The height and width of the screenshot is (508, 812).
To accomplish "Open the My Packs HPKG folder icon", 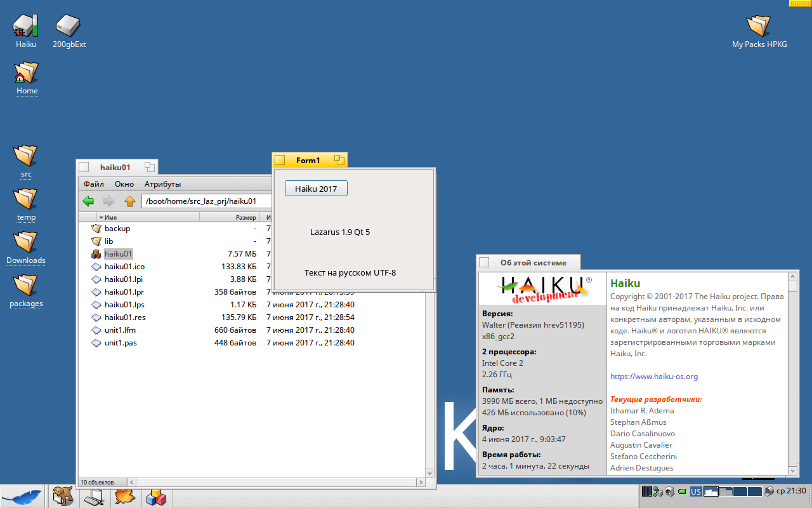I will coord(759,25).
